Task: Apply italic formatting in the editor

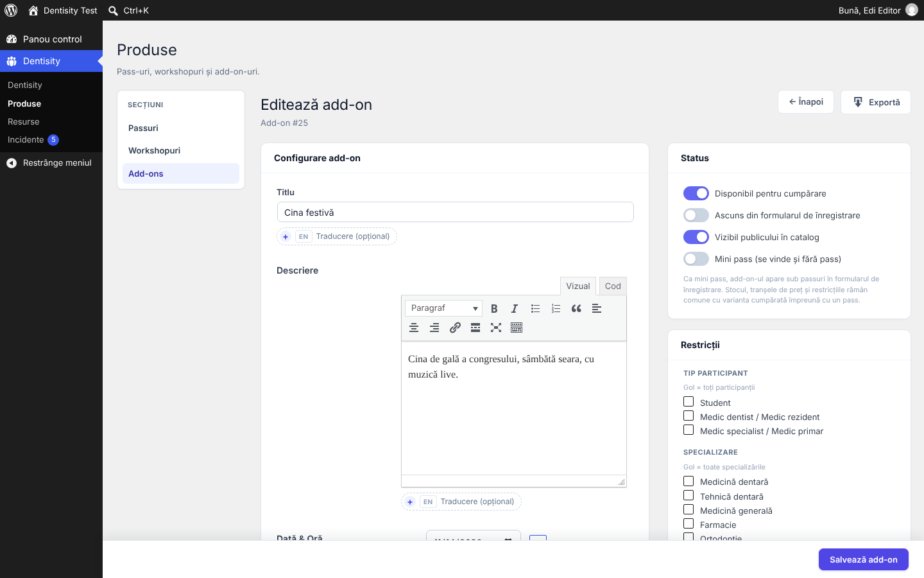Action: pyautogui.click(x=515, y=308)
